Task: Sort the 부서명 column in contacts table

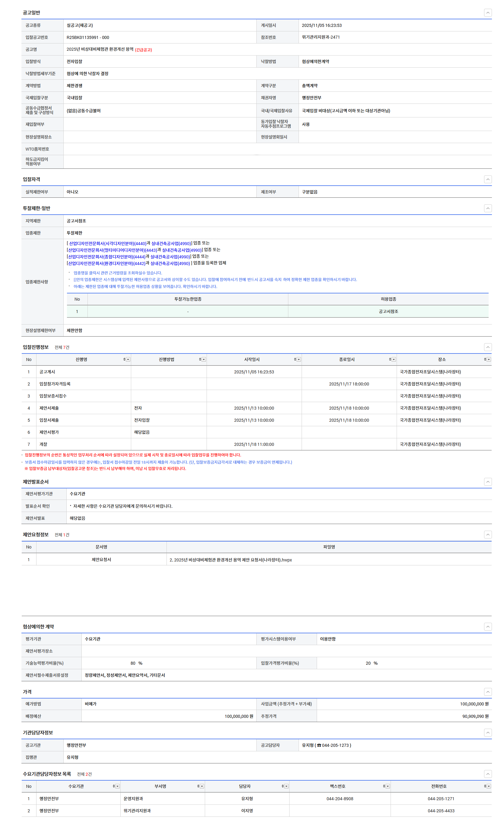Action: point(198,786)
